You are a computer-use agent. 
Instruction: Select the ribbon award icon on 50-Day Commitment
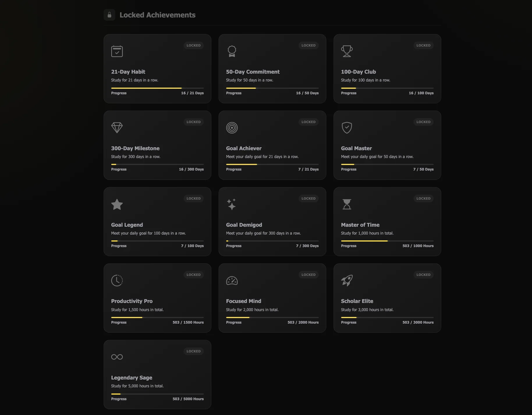click(x=232, y=51)
